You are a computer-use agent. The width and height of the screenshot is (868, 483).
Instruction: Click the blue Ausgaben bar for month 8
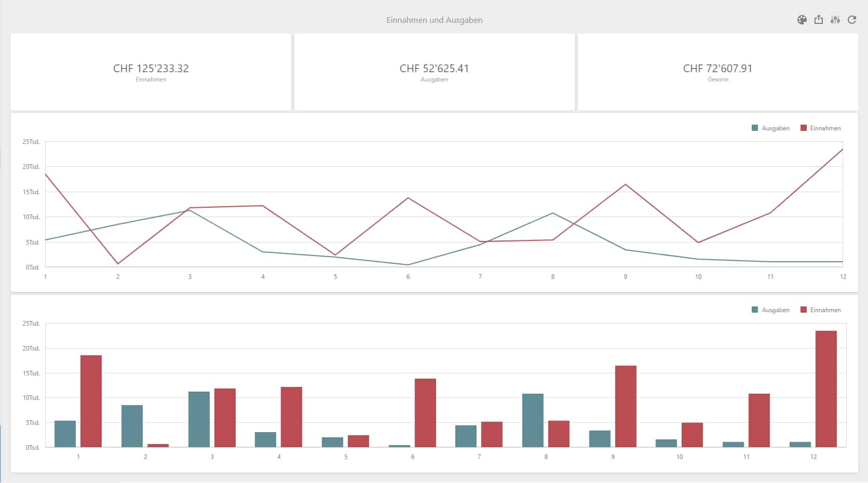click(533, 421)
